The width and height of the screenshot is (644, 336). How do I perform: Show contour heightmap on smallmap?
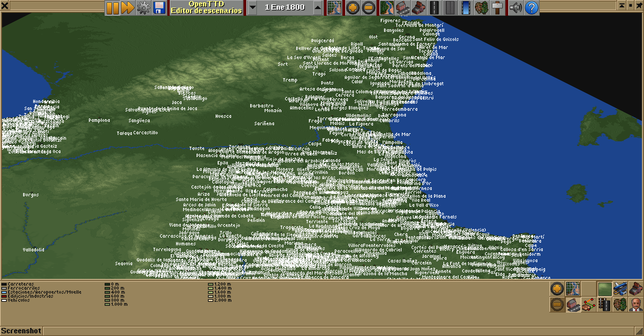(x=604, y=289)
